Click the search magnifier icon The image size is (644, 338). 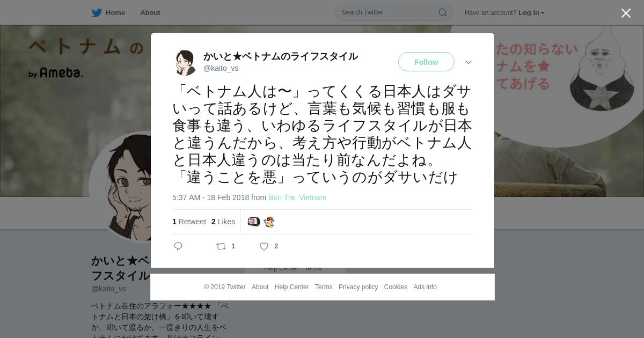coord(443,12)
